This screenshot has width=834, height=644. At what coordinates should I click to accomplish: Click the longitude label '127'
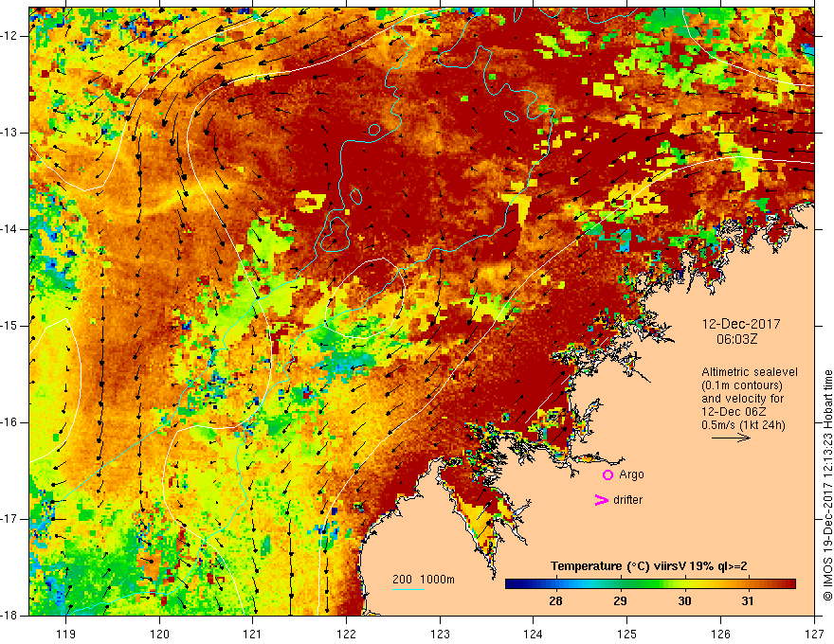pos(814,634)
